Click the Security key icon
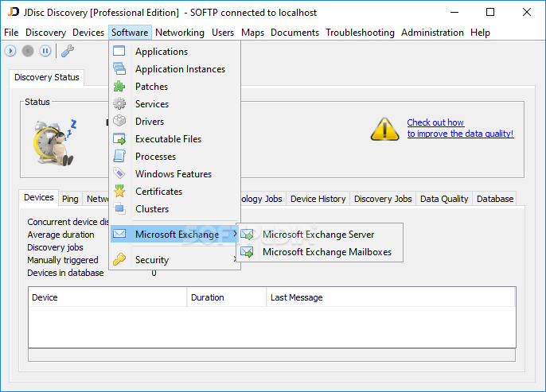This screenshot has width=546, height=392. coord(119,259)
